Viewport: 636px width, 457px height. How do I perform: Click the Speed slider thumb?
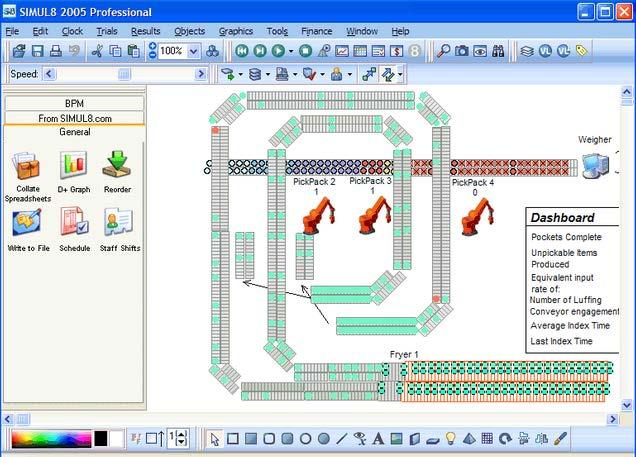124,74
